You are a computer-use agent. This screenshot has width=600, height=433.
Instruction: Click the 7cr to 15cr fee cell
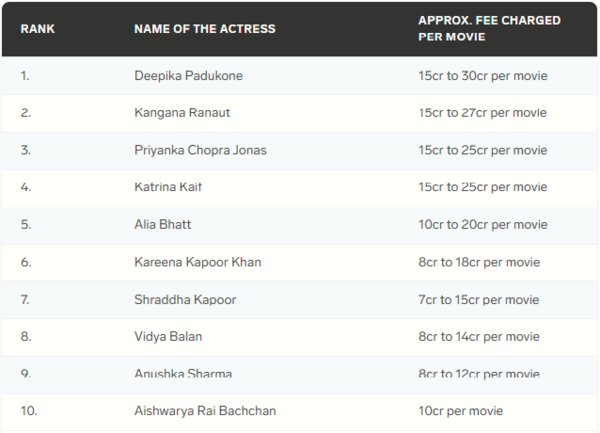pos(478,299)
